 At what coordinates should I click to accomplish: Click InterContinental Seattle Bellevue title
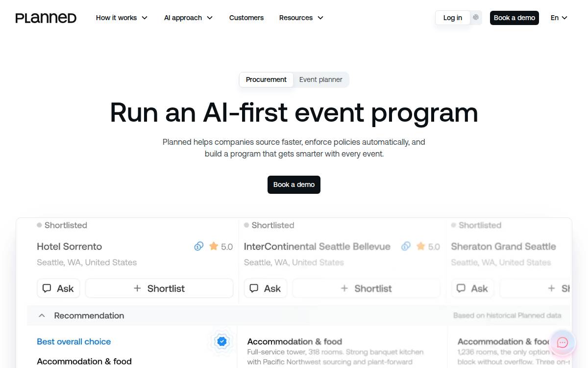pos(317,246)
